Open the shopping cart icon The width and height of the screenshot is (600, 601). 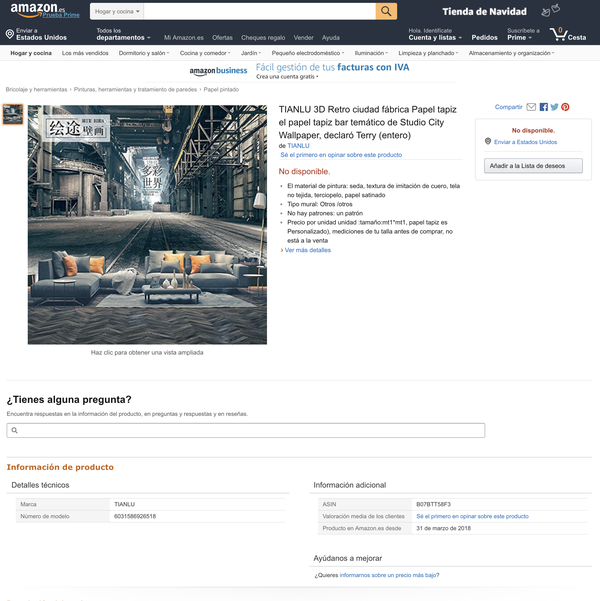pyautogui.click(x=558, y=34)
